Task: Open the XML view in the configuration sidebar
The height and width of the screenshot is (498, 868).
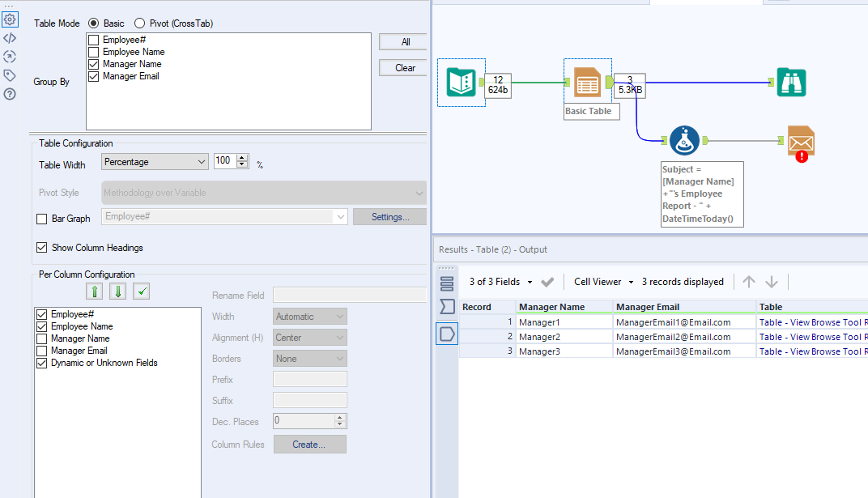Action: click(10, 39)
